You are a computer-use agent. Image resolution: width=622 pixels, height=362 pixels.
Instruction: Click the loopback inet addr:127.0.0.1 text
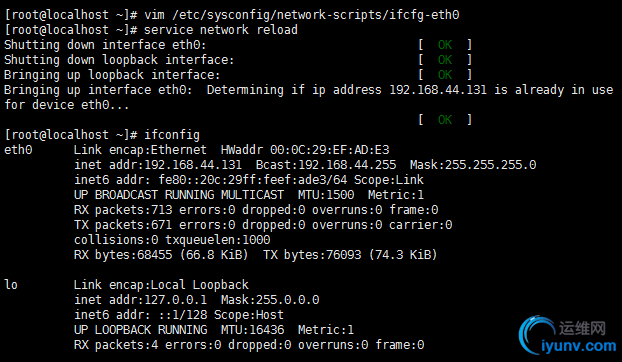140,300
